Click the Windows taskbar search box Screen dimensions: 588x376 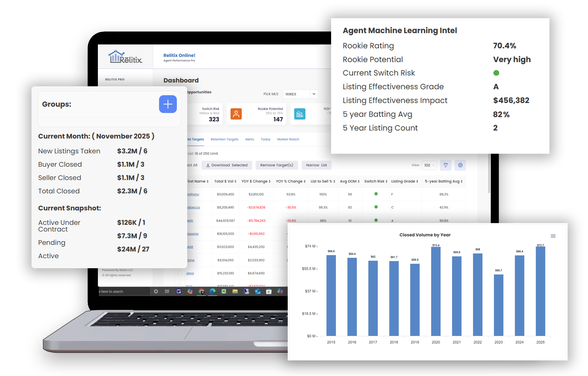click(124, 292)
